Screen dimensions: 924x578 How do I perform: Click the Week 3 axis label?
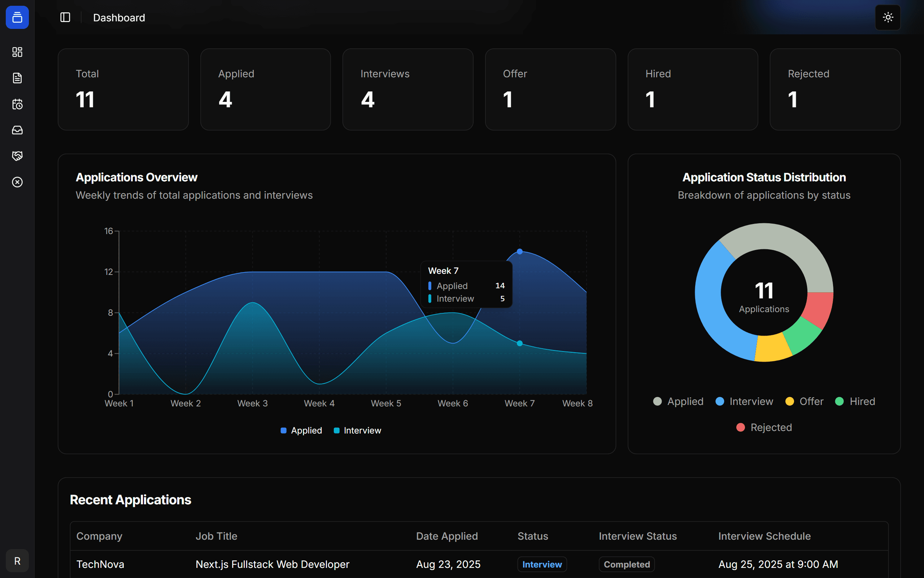point(252,403)
